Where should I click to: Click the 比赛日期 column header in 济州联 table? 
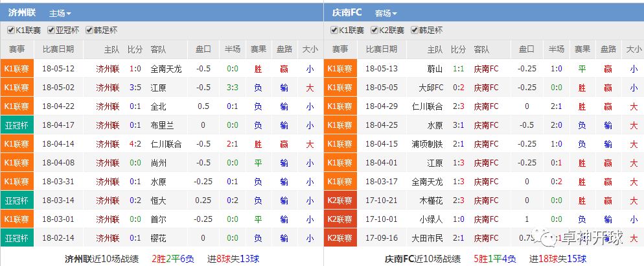click(58, 49)
